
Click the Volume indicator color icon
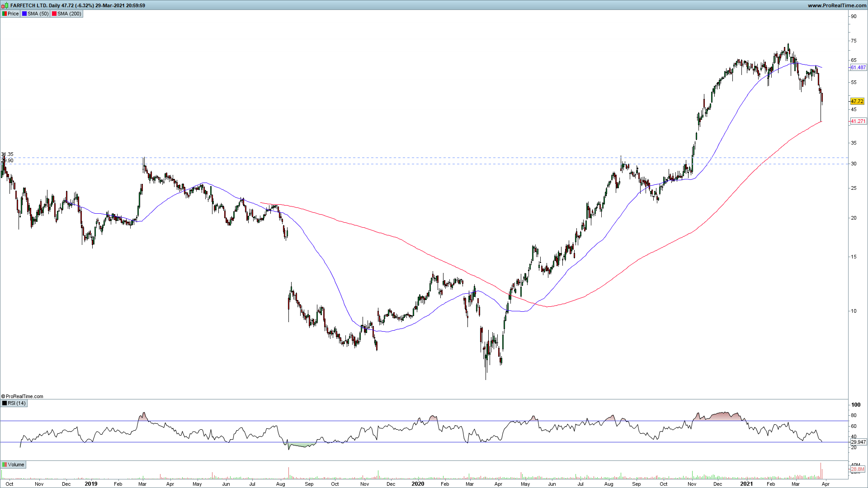coord(5,465)
